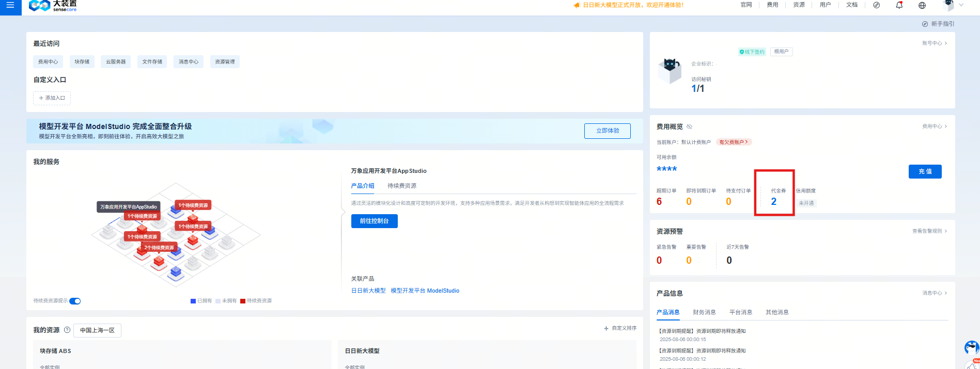Click the 待支付订单 count

[x=729, y=202]
